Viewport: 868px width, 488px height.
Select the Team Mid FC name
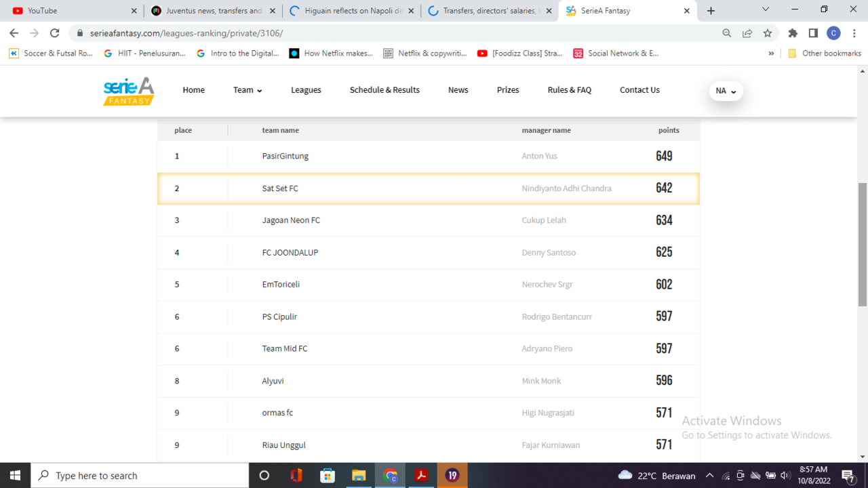point(285,348)
